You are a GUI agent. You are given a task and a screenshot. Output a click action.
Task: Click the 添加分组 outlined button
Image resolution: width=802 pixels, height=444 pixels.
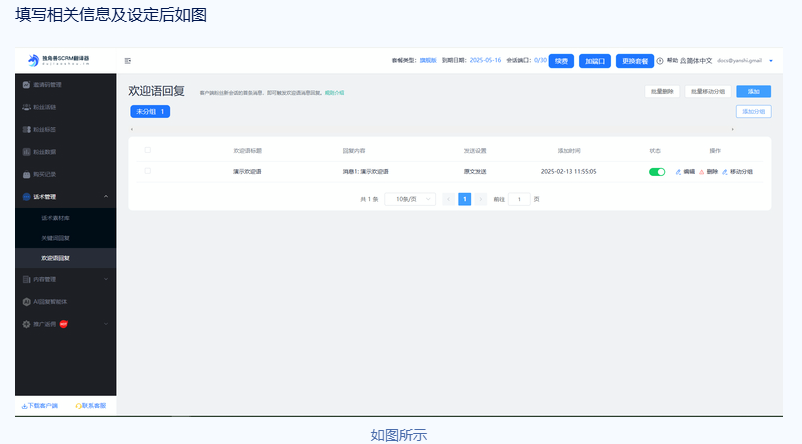tap(753, 112)
